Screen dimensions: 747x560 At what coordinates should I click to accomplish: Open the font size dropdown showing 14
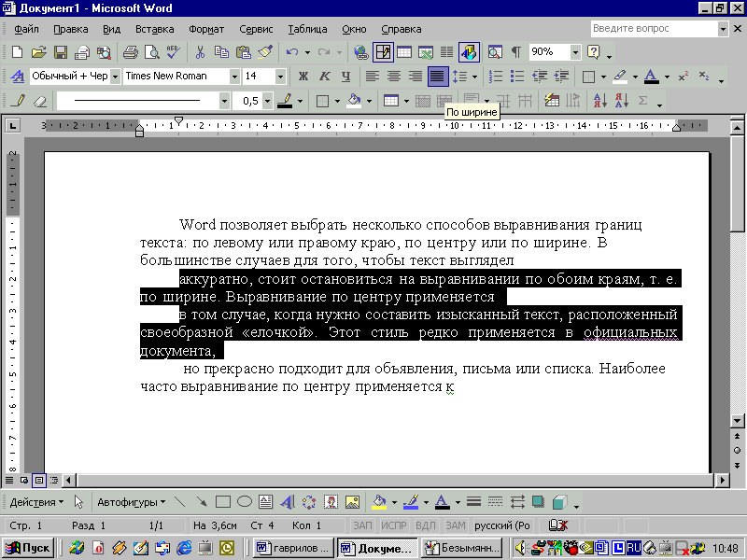pos(280,77)
